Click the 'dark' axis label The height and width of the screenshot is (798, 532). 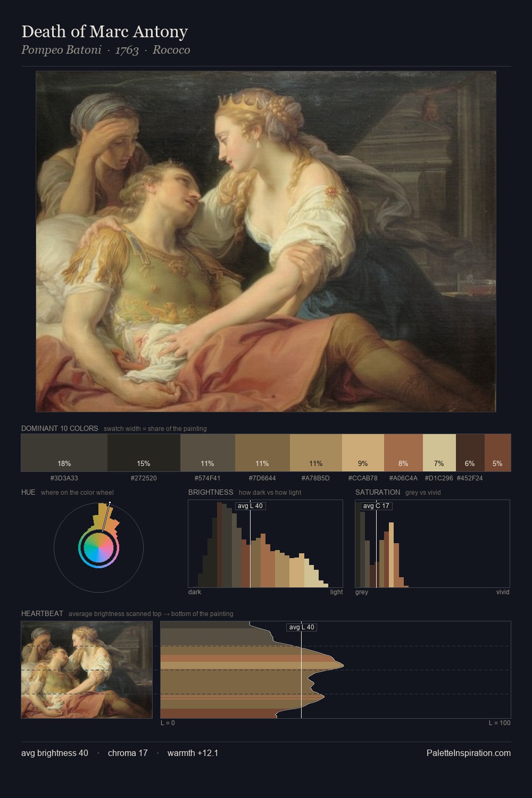click(195, 592)
